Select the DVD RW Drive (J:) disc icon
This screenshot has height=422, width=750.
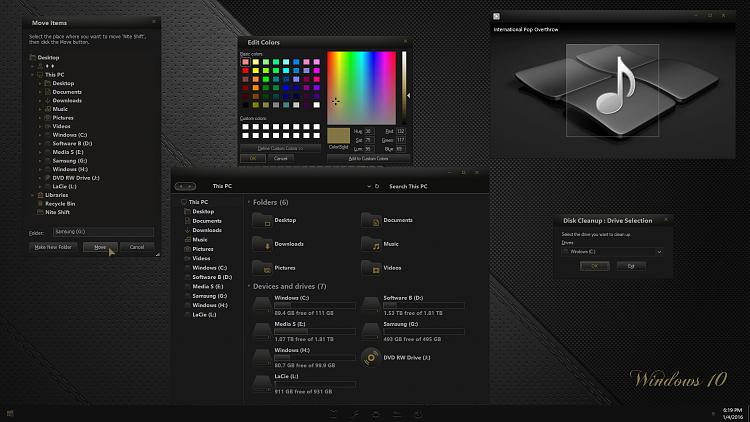[x=371, y=357]
